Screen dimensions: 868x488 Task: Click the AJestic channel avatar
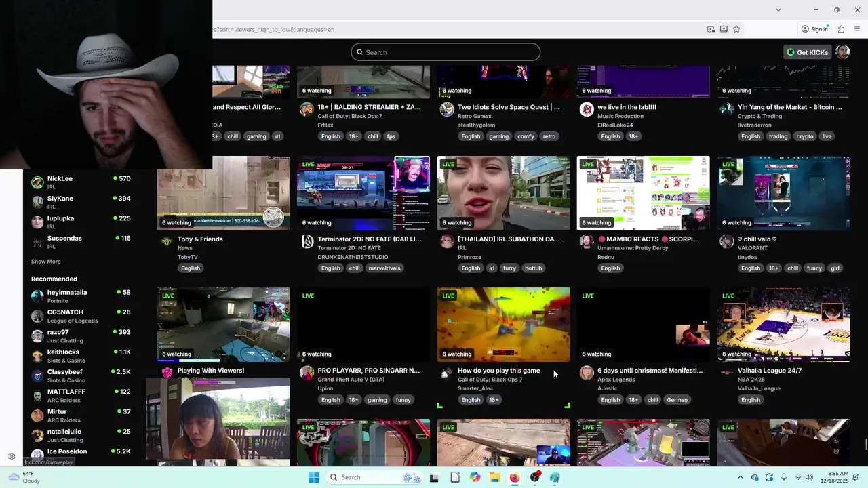coord(587,373)
